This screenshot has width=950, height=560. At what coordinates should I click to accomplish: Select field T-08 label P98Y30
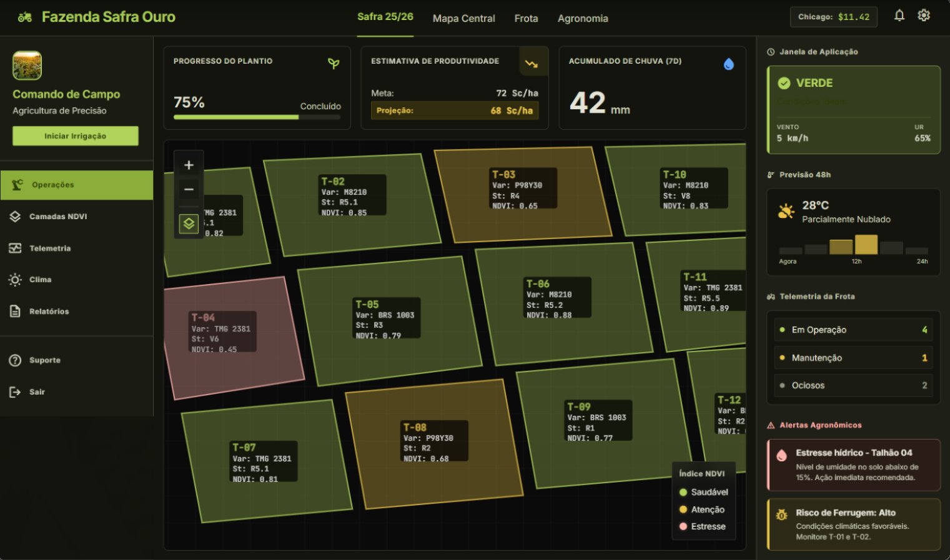pos(435,442)
